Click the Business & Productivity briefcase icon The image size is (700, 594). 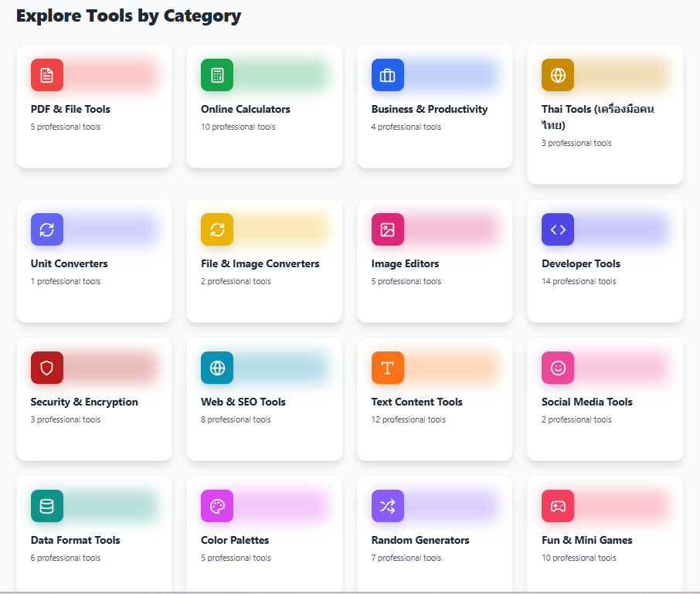point(387,75)
